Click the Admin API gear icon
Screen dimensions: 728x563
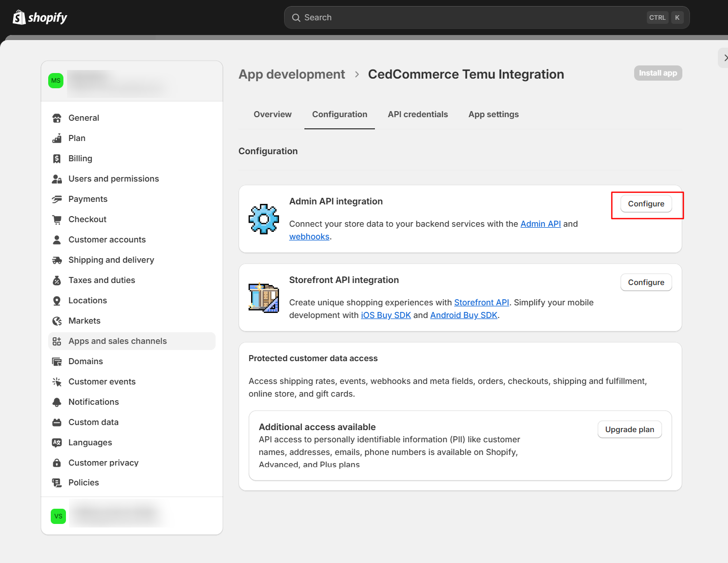[x=264, y=219]
